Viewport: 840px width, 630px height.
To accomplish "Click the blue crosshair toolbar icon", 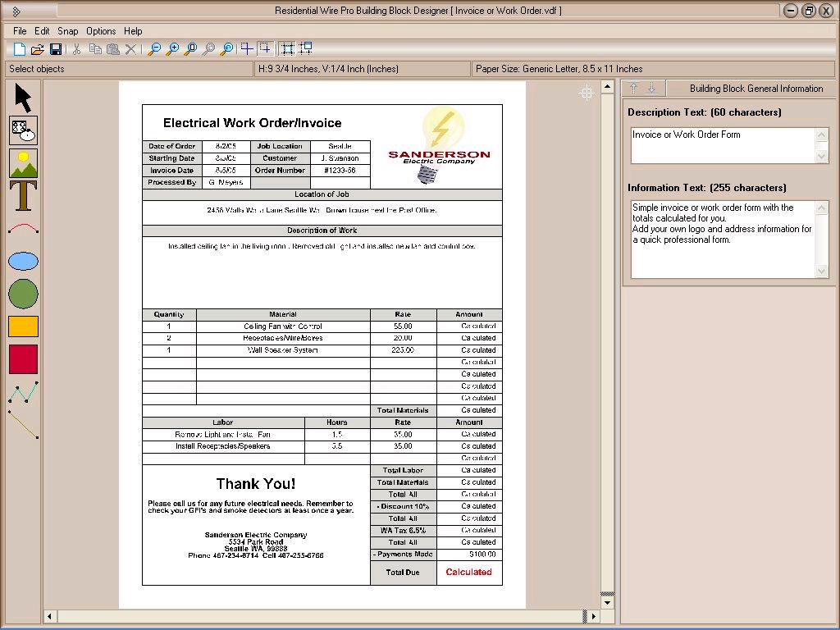I will click(247, 48).
